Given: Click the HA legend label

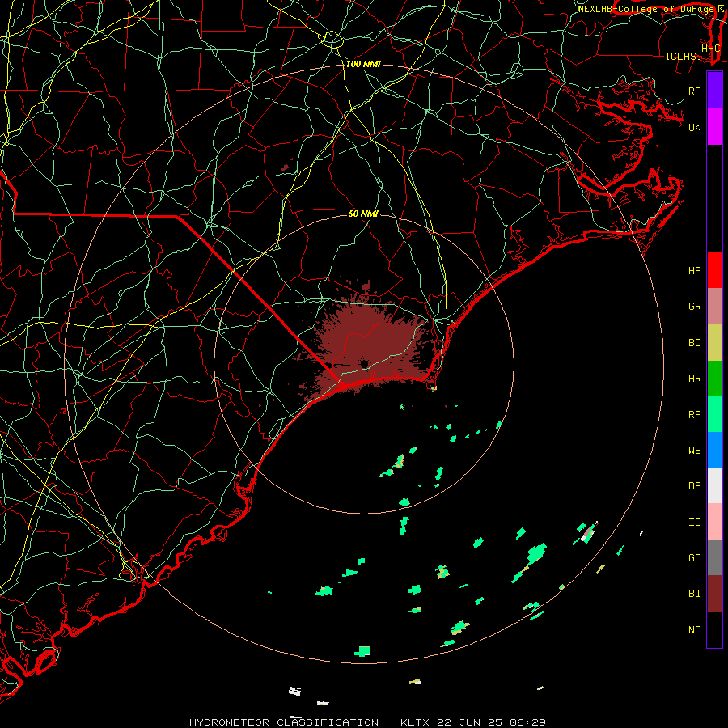Looking at the screenshot, I should (694, 271).
